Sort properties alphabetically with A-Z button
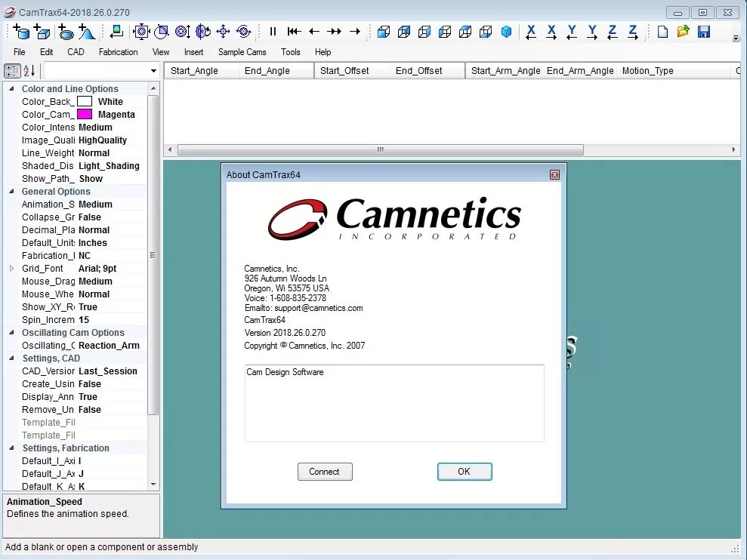The image size is (747, 560). [x=29, y=71]
